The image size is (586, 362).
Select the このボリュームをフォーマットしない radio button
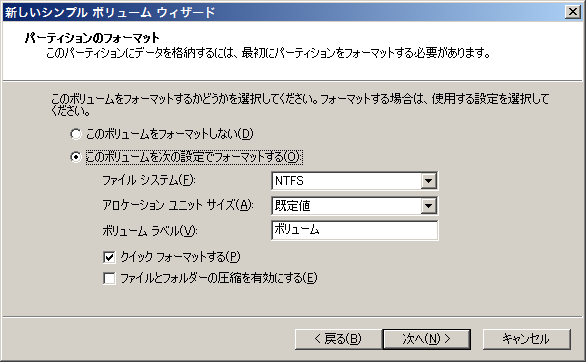pyautogui.click(x=76, y=134)
